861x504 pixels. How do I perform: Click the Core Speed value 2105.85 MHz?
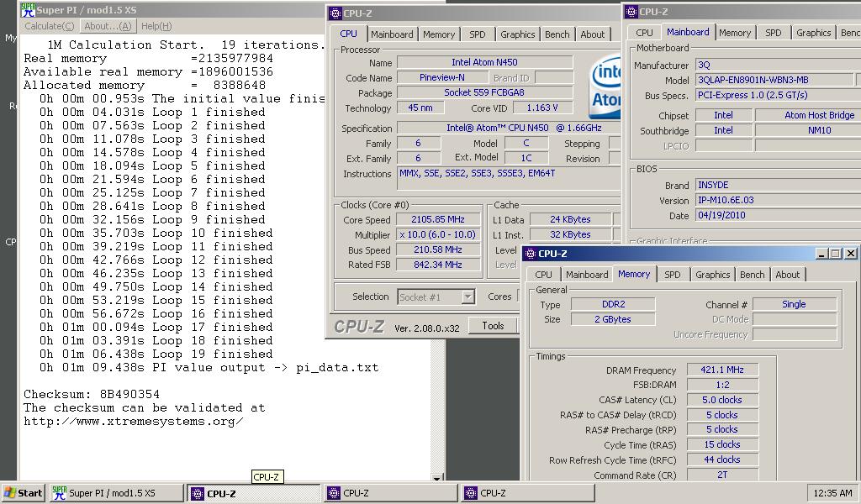(438, 219)
